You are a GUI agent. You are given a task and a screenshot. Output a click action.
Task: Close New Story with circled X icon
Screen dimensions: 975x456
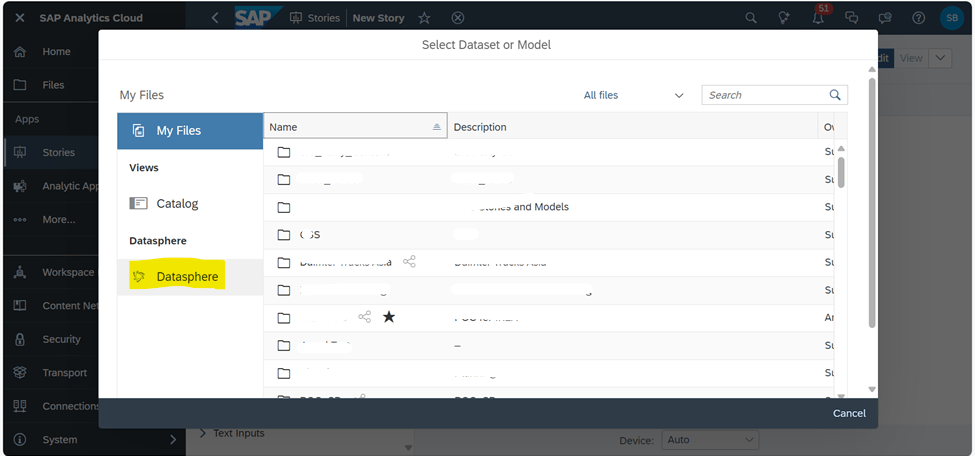[x=458, y=18]
